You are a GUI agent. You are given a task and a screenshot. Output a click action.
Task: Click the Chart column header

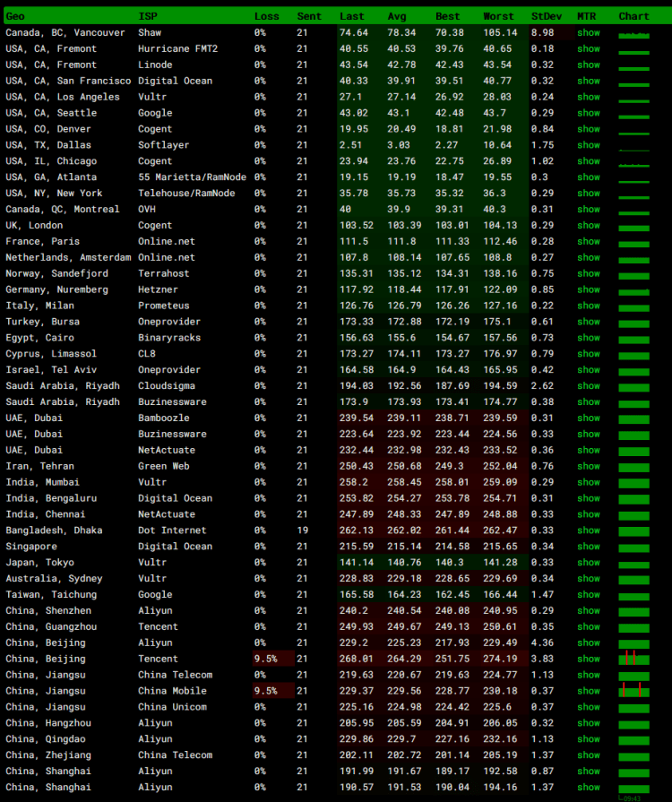pyautogui.click(x=633, y=16)
